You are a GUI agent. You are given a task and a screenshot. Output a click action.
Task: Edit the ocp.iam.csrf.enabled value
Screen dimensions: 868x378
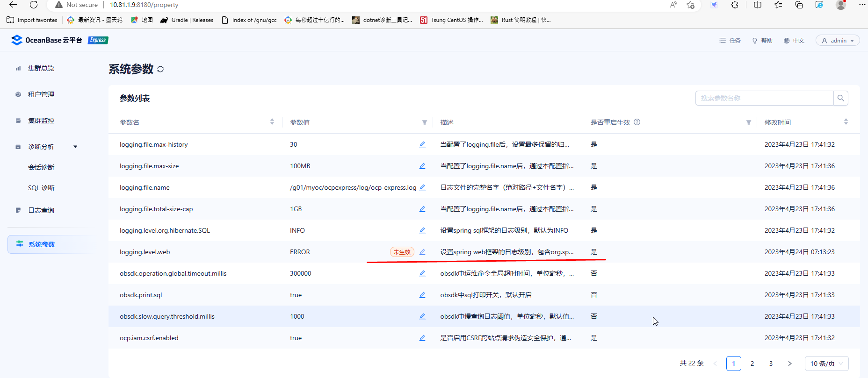tap(422, 338)
